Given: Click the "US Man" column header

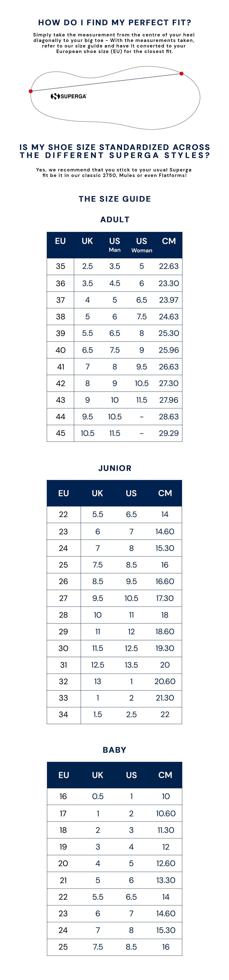Looking at the screenshot, I should [114, 245].
